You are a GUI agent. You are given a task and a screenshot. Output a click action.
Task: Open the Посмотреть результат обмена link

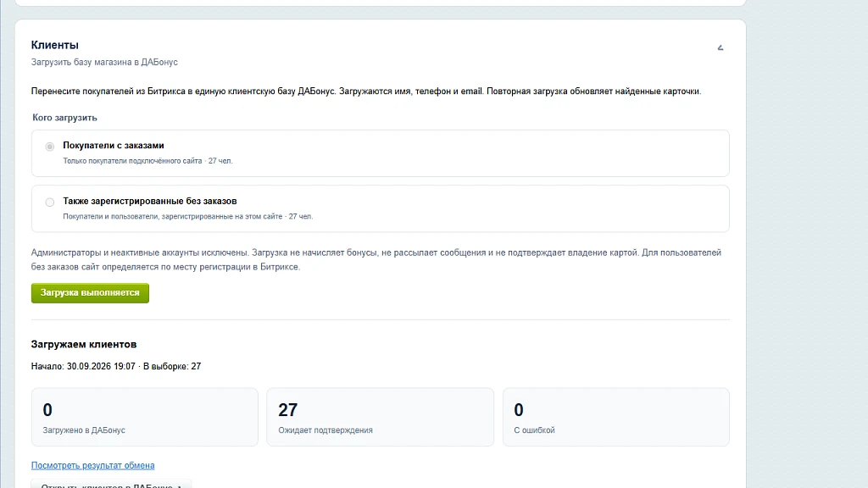tap(92, 465)
